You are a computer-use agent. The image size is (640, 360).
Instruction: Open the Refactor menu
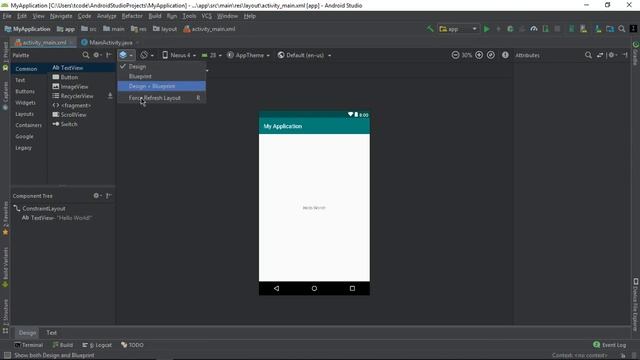tap(132, 16)
